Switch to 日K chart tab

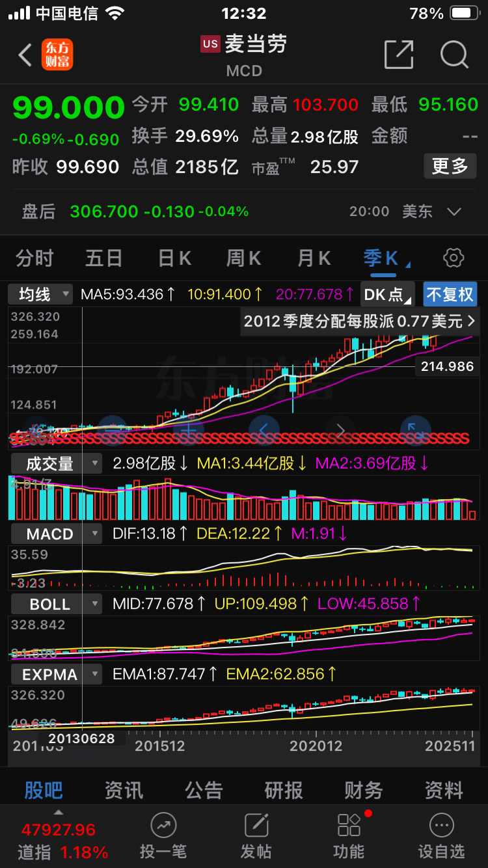tap(174, 258)
